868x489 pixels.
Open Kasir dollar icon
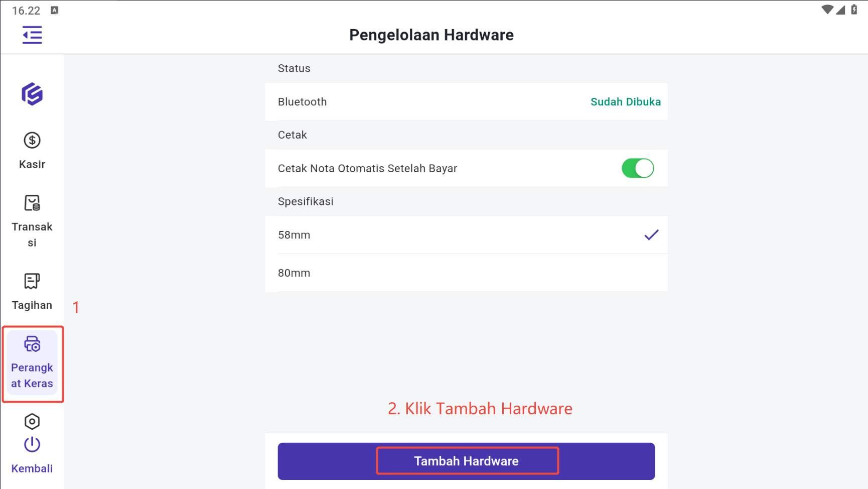(32, 141)
